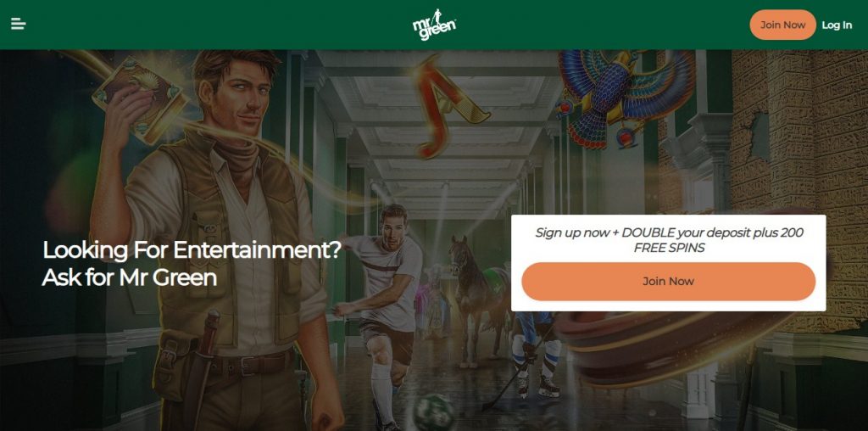
Task: Open the hamburger navigation menu
Action: point(19,24)
